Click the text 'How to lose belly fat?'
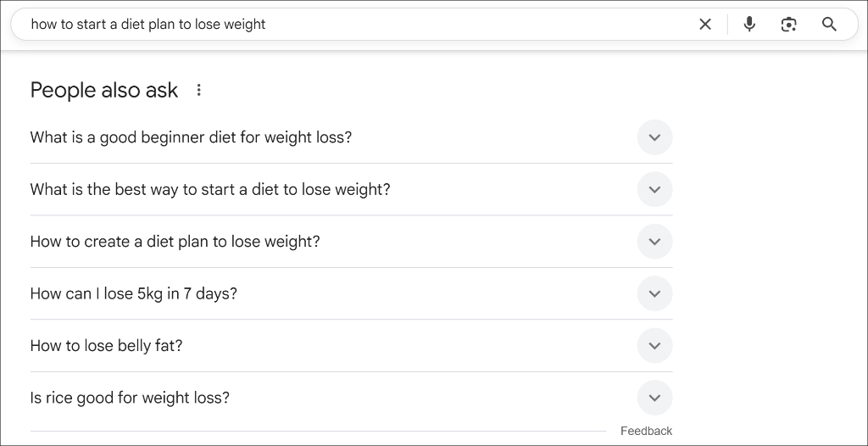868x446 pixels. 106,346
